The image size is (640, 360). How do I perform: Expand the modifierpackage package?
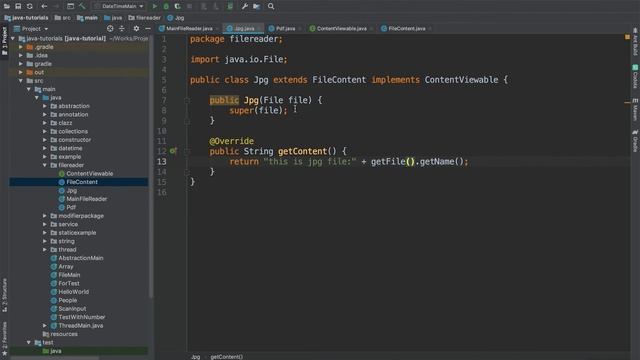[x=45, y=216]
